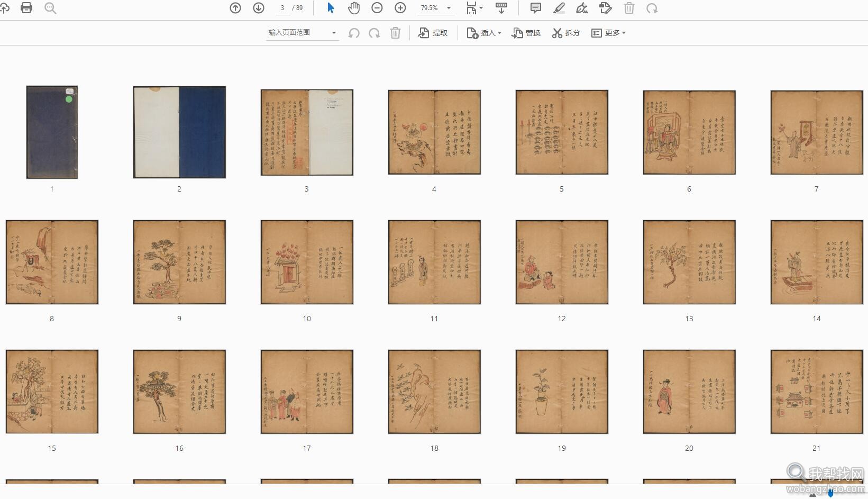The image size is (868, 499).
Task: Click the rotate clockwise icon in top toolbar
Action: click(652, 8)
